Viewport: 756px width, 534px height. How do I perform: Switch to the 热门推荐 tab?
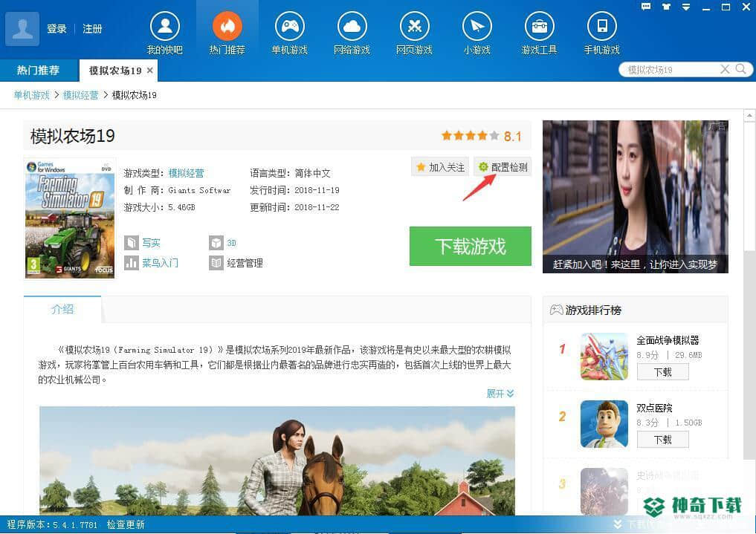coord(39,71)
